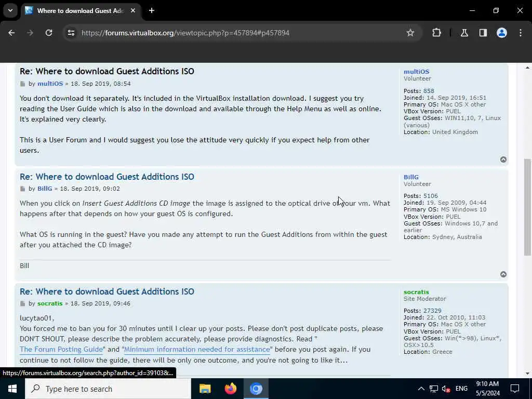Open 'Minimum information needed for assistance' link
The height and width of the screenshot is (399, 532).
(x=197, y=349)
